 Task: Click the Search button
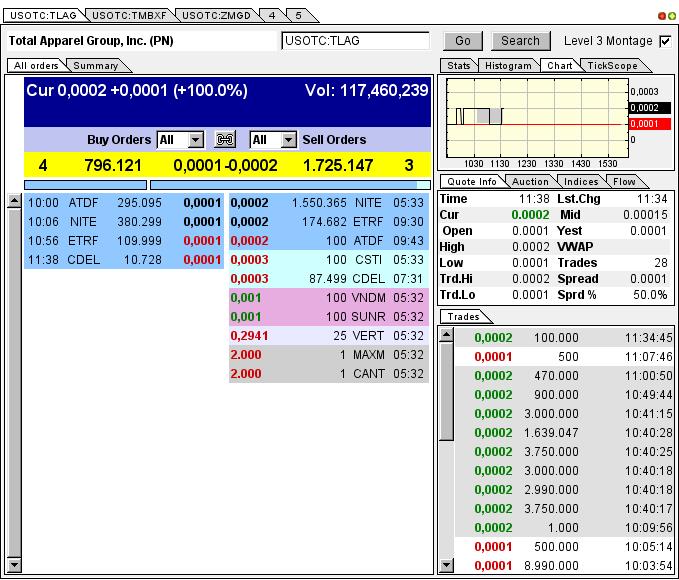[x=520, y=41]
